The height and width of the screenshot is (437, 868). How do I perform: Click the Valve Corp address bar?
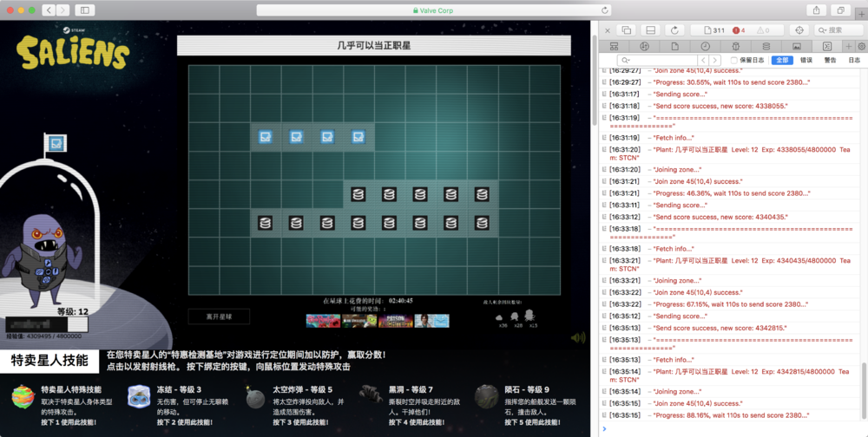[433, 10]
